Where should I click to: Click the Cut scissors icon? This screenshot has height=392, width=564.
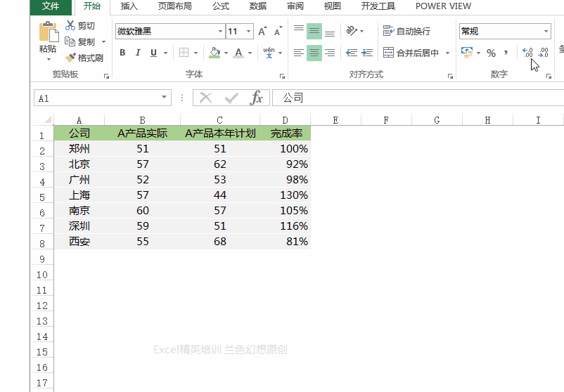(x=70, y=25)
